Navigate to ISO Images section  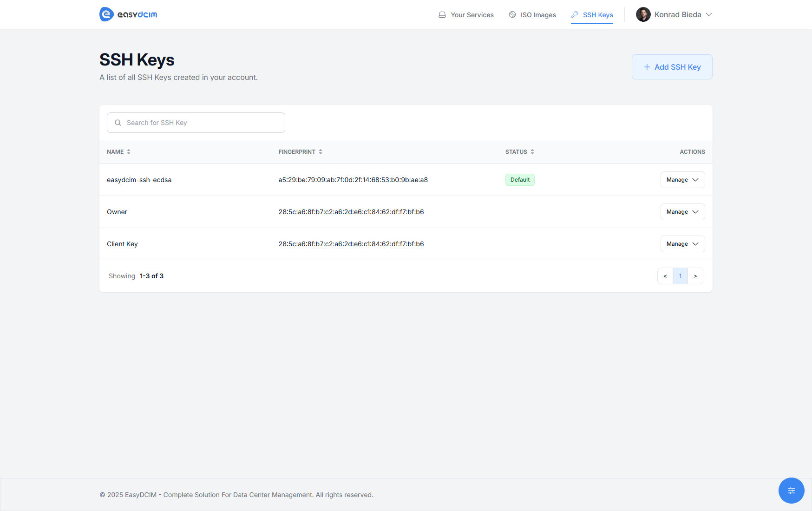click(x=538, y=14)
